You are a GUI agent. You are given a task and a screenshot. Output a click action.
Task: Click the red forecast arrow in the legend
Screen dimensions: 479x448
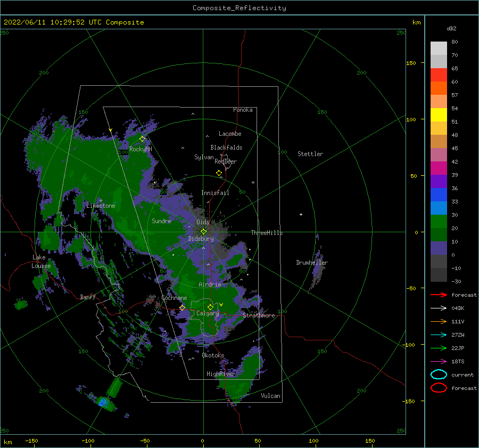click(x=439, y=295)
